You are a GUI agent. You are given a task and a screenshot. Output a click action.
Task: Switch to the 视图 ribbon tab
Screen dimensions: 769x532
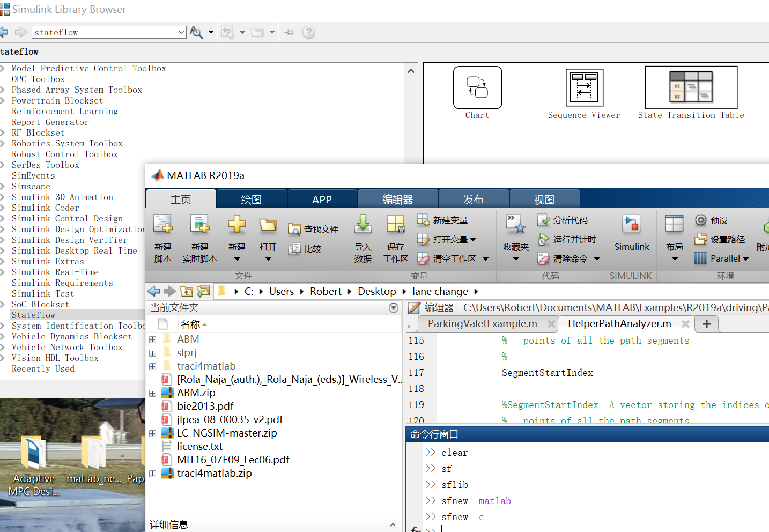click(x=544, y=199)
